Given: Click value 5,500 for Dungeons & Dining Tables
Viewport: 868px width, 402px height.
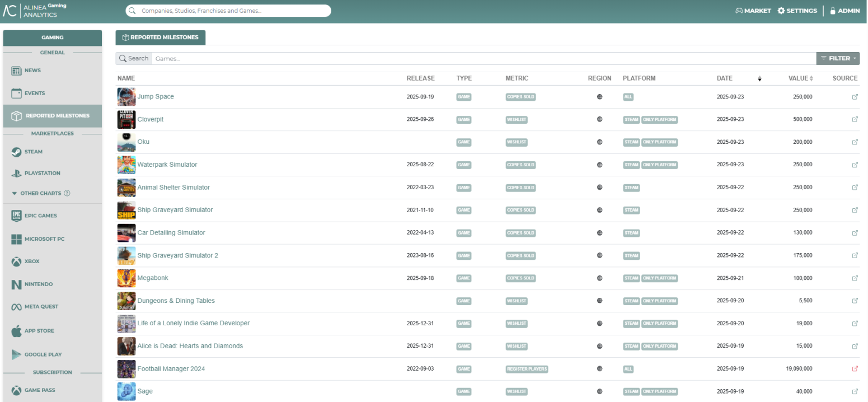Looking at the screenshot, I should [805, 301].
